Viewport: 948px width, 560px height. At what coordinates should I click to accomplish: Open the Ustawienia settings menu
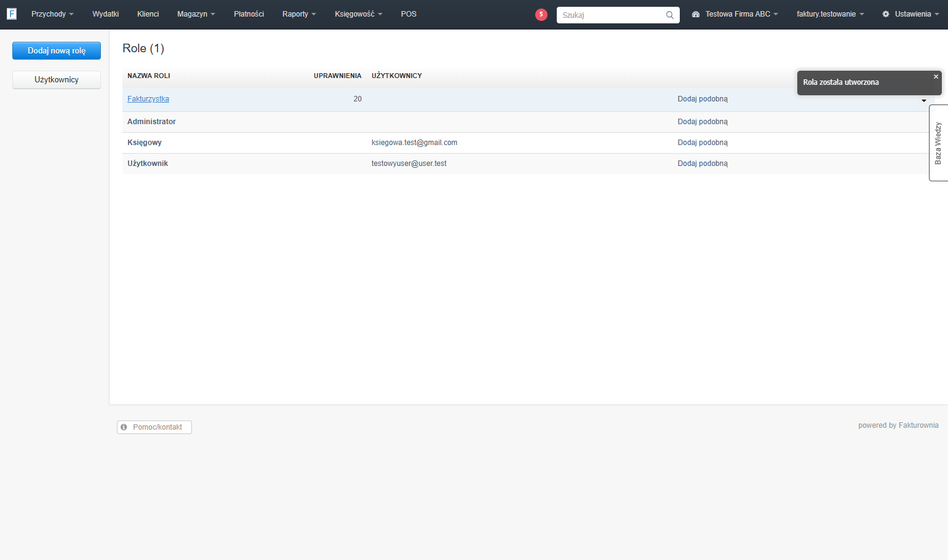point(910,14)
